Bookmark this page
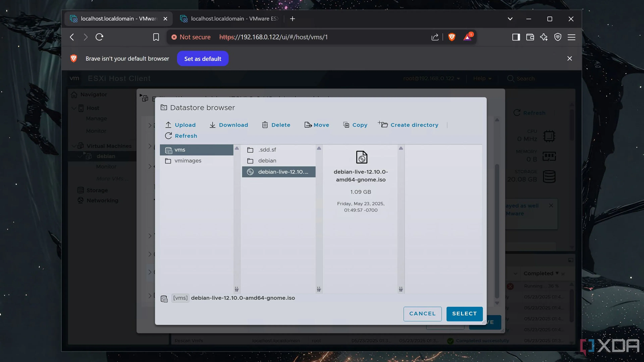 click(x=156, y=37)
